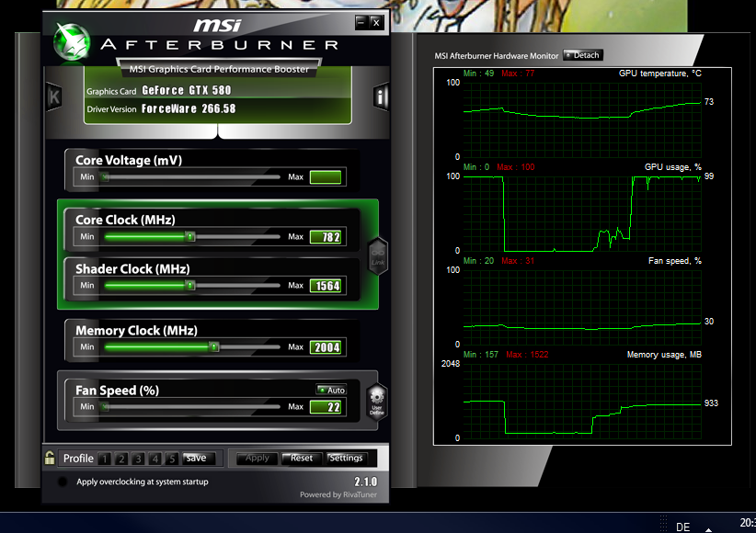Click the Memory Clock value field 2004
This screenshot has width=756, height=533.
(326, 347)
